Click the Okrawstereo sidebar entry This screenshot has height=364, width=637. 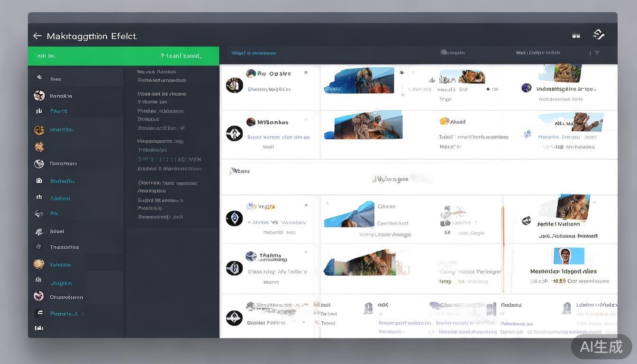(66, 297)
